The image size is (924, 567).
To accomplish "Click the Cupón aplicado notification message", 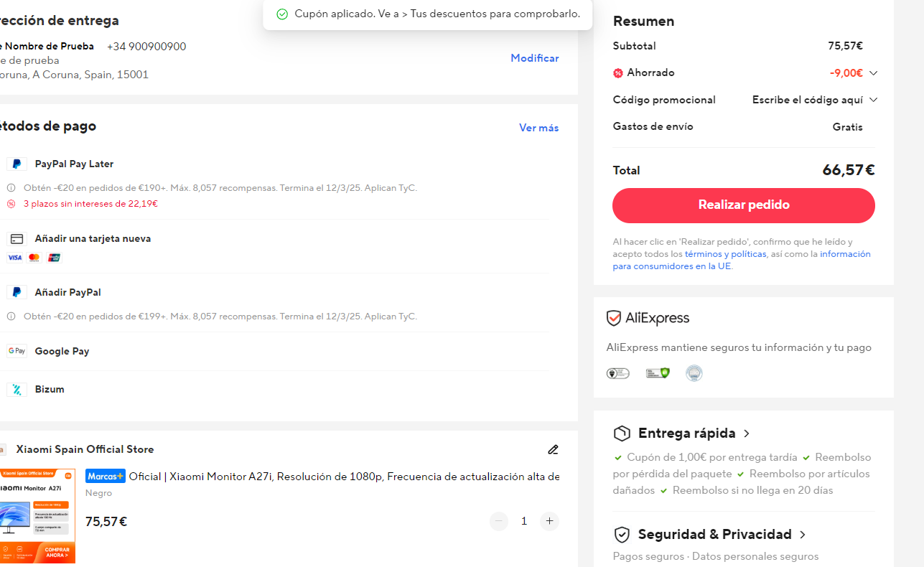I will (437, 14).
